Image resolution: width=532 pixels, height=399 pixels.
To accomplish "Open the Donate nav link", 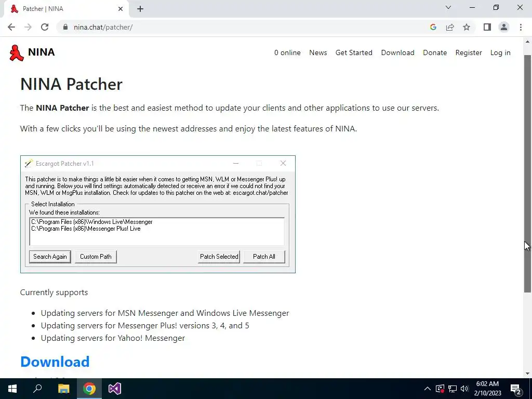I will point(435,52).
